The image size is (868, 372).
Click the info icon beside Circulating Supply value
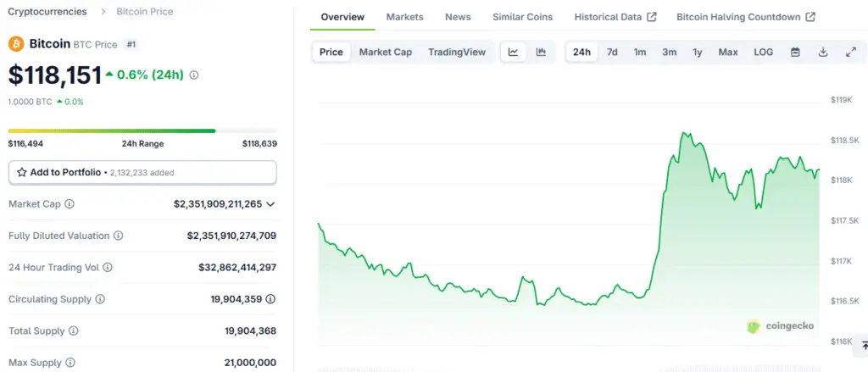[x=270, y=299]
